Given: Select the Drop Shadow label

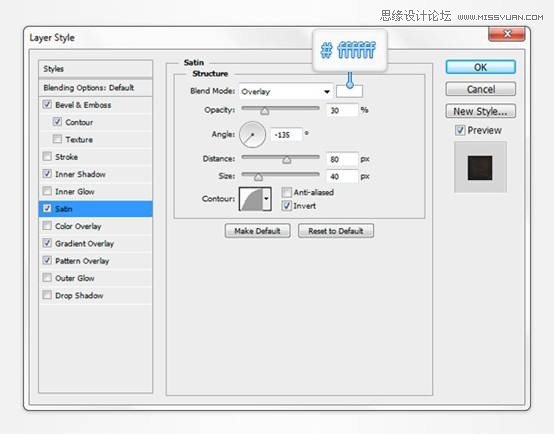Looking at the screenshot, I should [x=79, y=295].
